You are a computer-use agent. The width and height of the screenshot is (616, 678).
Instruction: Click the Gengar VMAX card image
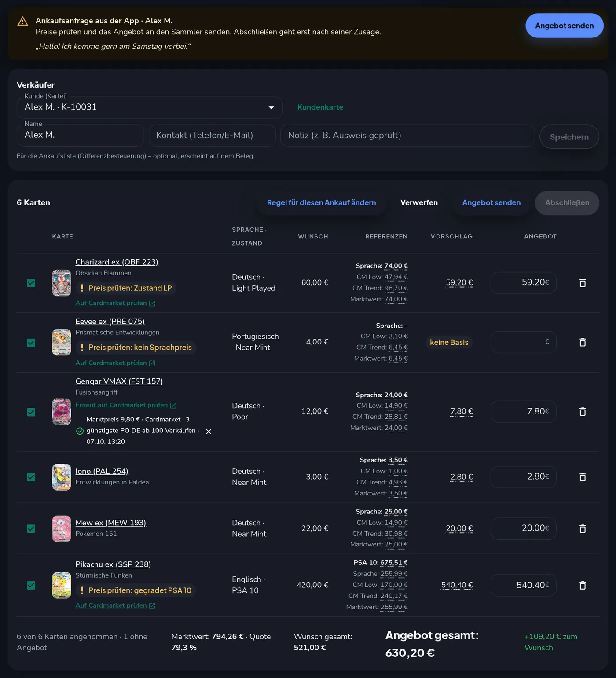[x=62, y=412]
